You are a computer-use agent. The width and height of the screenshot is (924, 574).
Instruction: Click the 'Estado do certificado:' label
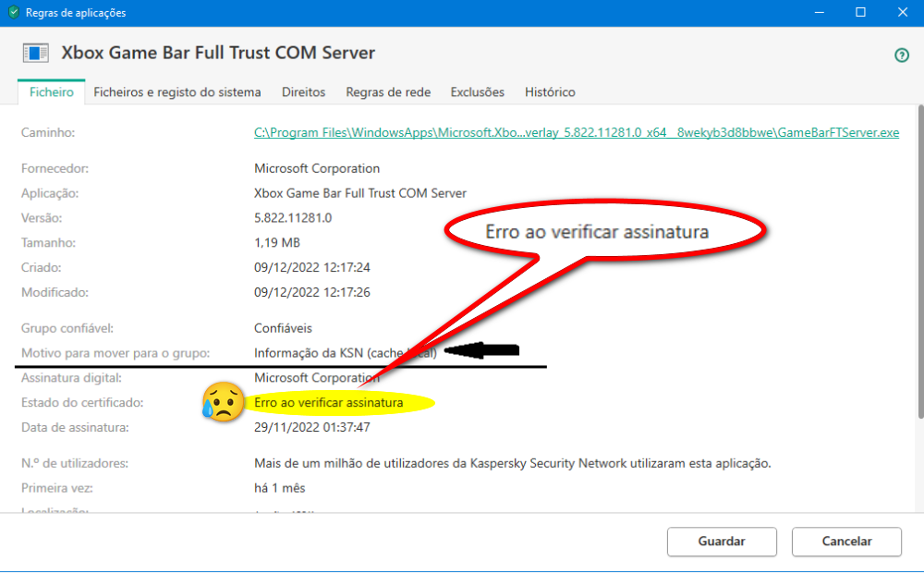(82, 402)
